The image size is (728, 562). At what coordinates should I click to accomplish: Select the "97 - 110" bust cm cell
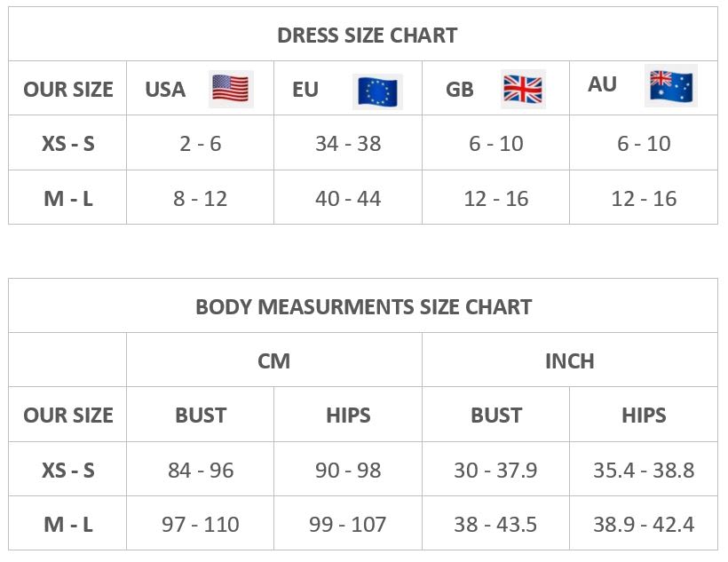200,525
